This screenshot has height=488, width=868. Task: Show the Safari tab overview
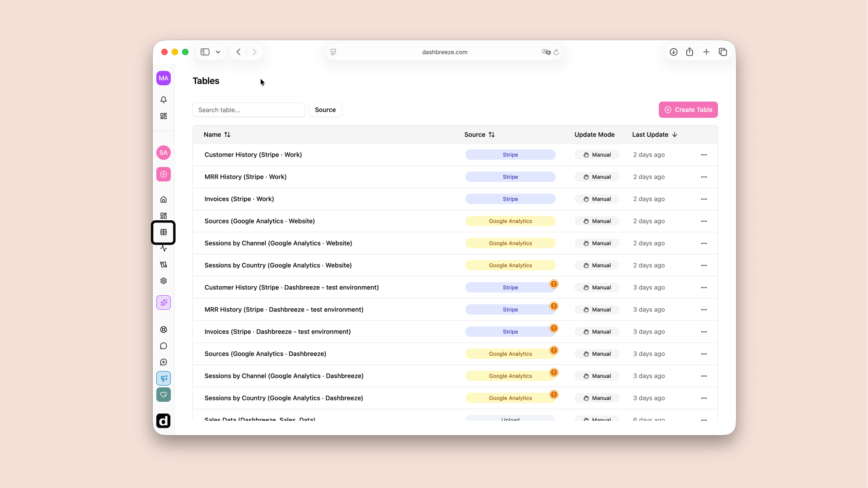pyautogui.click(x=723, y=52)
